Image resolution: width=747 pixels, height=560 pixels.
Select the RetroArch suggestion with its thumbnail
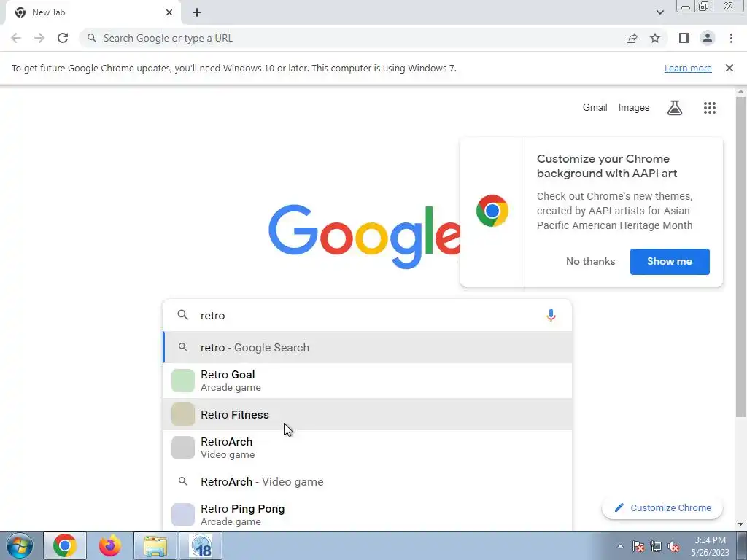pos(367,448)
